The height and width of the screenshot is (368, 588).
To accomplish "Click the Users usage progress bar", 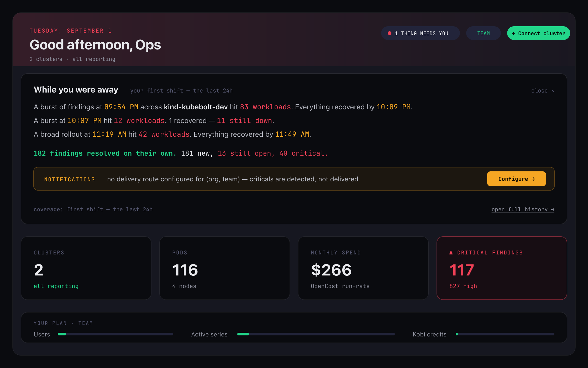I will pyautogui.click(x=115, y=334).
